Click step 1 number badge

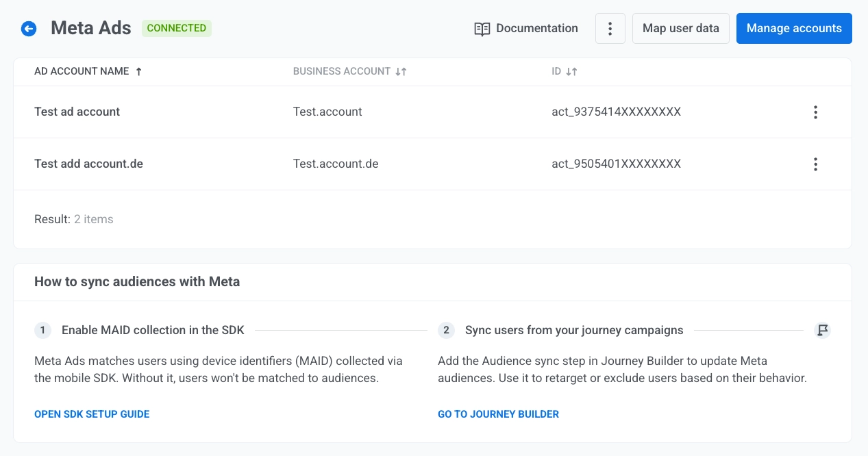click(x=42, y=330)
